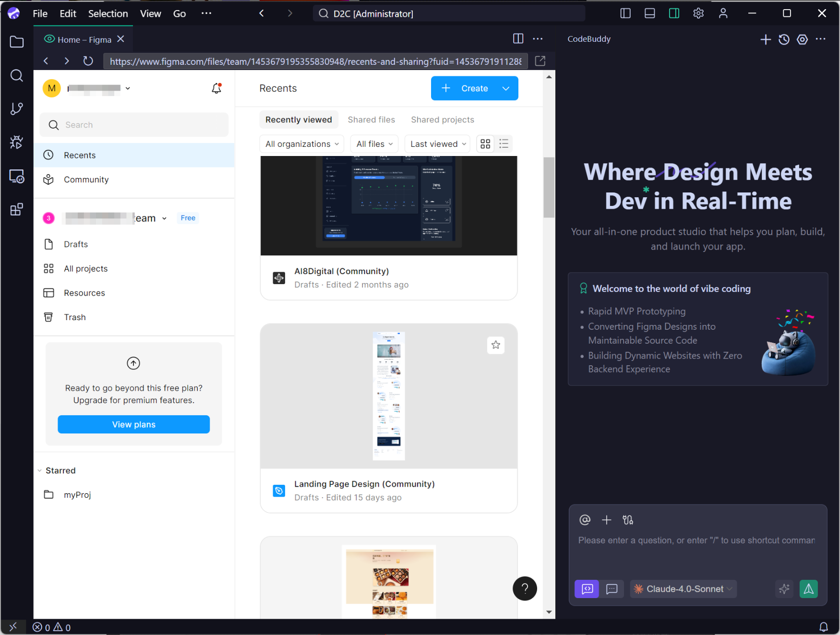Click the Figma help question mark button
Viewport: 840px width, 635px height.
tap(525, 588)
